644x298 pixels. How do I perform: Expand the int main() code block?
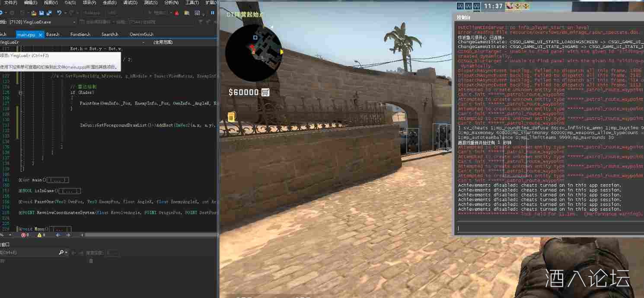click(20, 180)
